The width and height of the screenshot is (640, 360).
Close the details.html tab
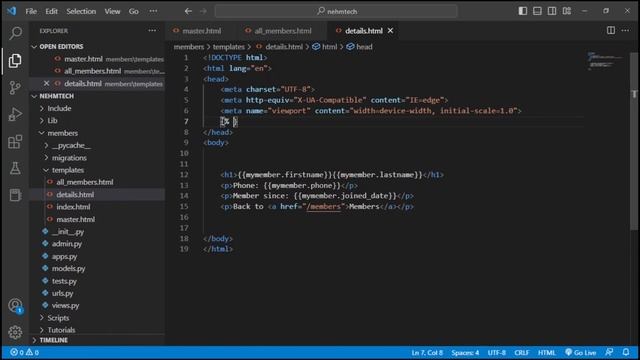click(x=390, y=31)
